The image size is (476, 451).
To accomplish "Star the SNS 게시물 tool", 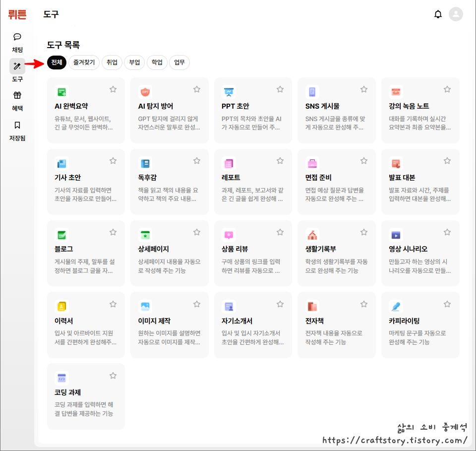I will [363, 89].
